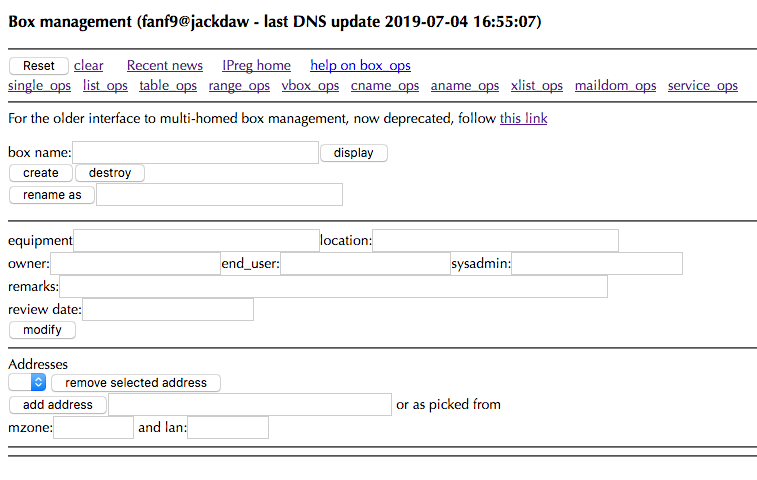Focus the box name text field
Image resolution: width=757 pixels, height=480 pixels.
195,153
